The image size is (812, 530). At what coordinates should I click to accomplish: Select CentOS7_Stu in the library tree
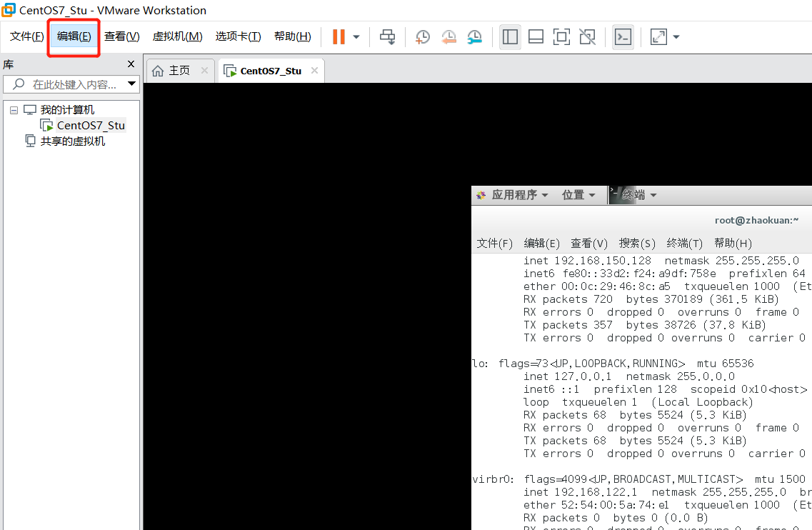[x=91, y=126]
